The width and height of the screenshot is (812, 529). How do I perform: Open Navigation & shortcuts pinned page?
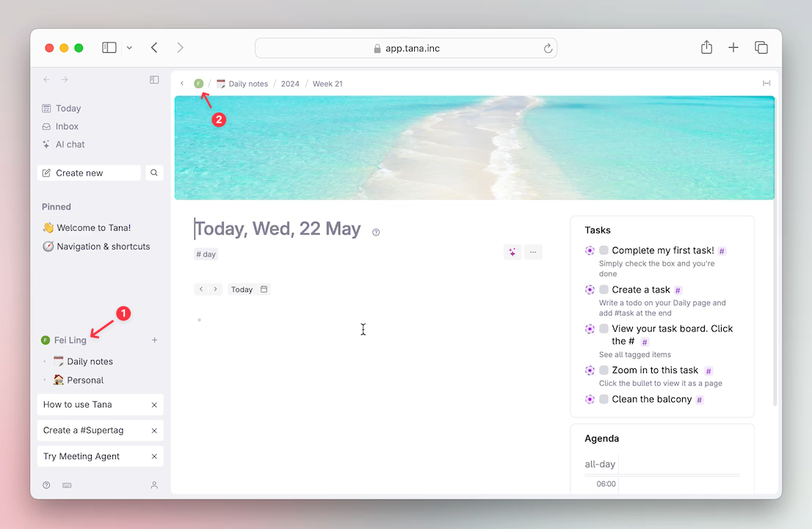[96, 247]
